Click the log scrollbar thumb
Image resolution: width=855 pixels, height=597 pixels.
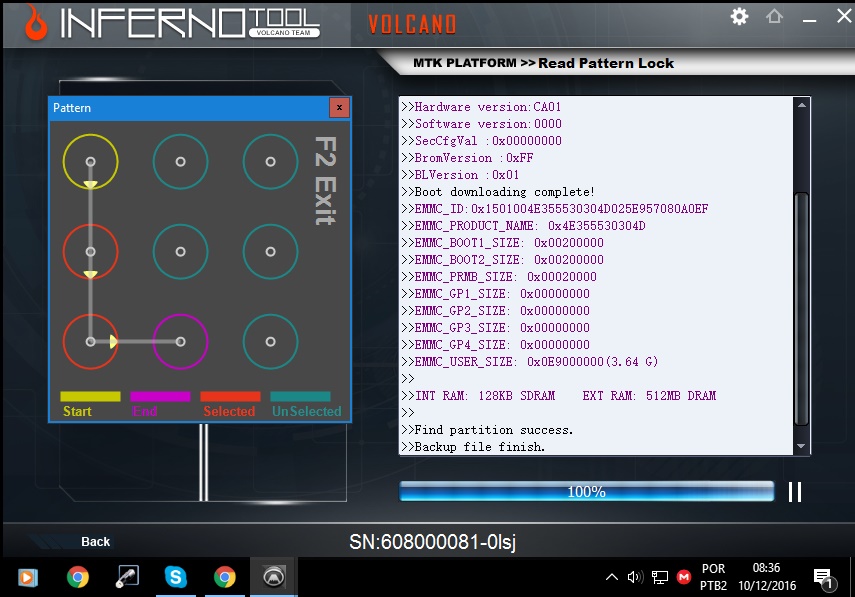point(801,309)
